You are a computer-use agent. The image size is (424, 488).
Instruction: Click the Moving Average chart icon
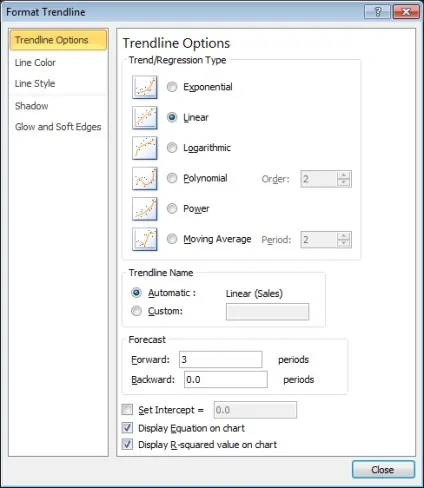coord(145,239)
